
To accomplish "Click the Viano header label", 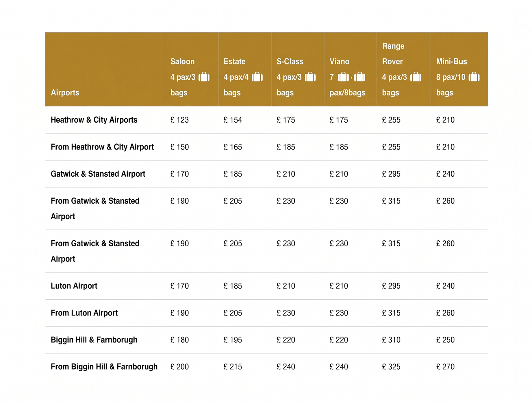I will pos(340,62).
